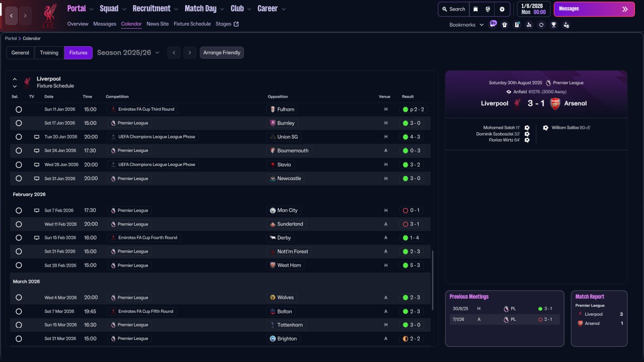Click the 1/6/2026 date and time box
Viewport: 644px width, 362px height.
click(534, 9)
